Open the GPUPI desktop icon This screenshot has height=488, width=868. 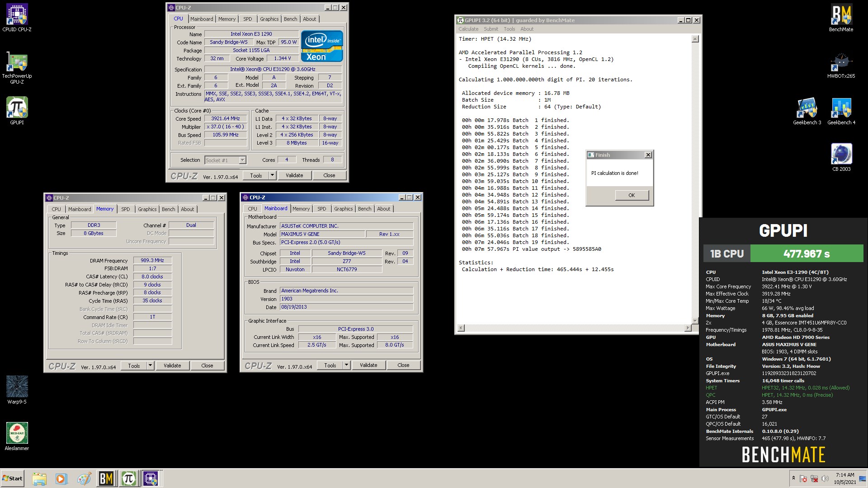tap(17, 111)
